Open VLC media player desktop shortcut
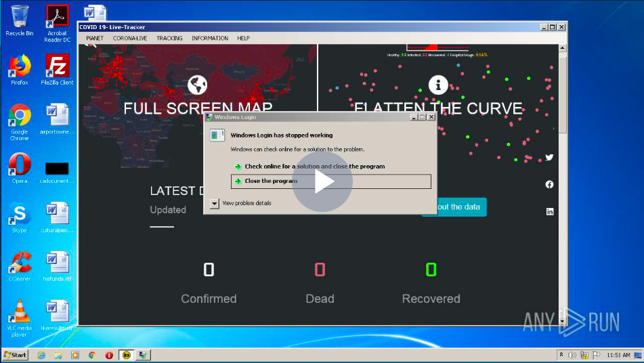 pyautogui.click(x=20, y=318)
